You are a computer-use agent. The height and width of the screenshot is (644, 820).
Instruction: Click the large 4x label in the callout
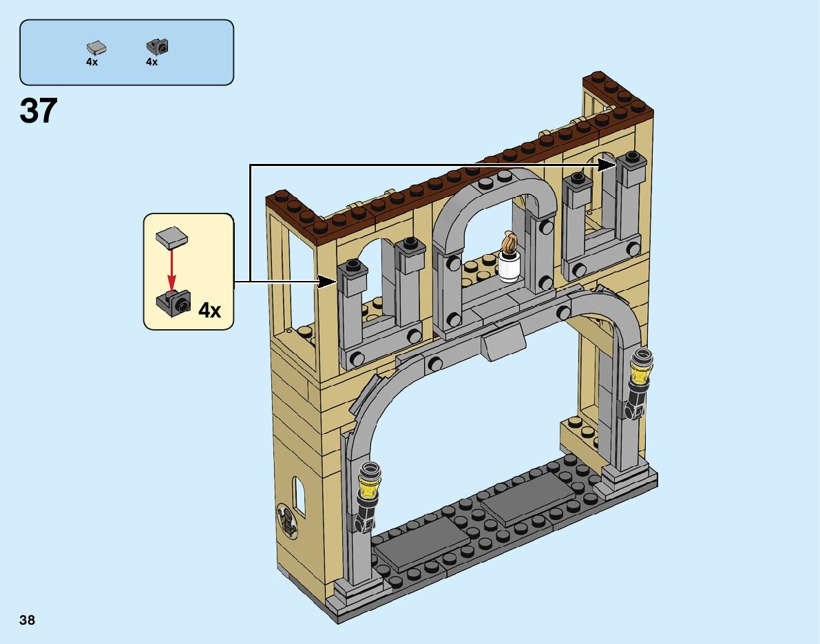(x=209, y=311)
